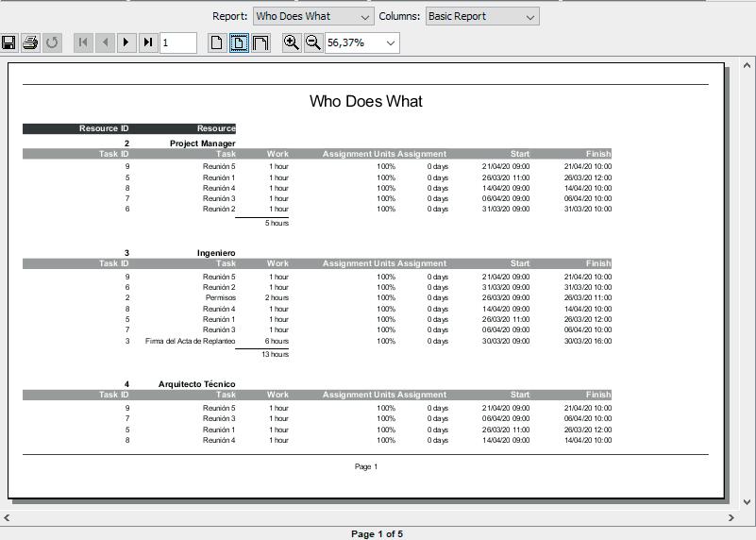
Task: Go to the previous page
Action: click(105, 42)
